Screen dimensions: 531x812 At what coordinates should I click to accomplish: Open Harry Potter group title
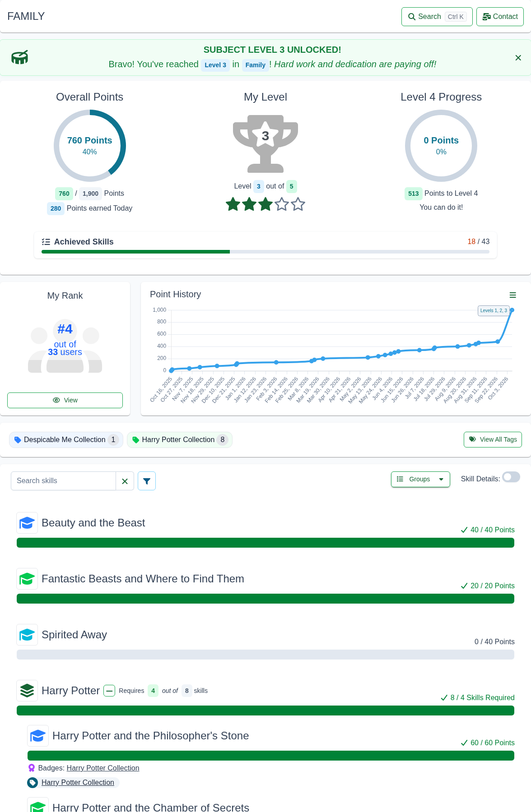(70, 691)
